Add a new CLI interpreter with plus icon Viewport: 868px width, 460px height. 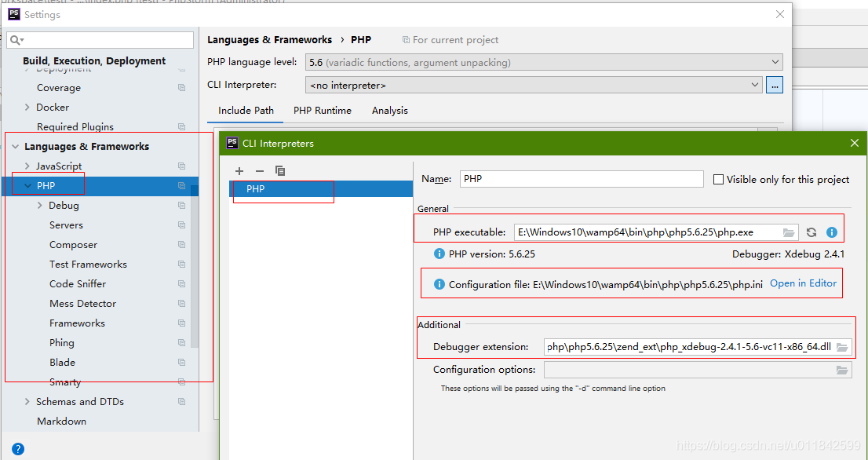[239, 171]
